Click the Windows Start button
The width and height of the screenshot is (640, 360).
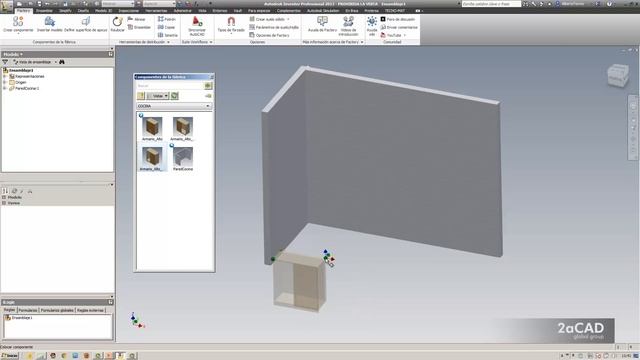[x=10, y=356]
